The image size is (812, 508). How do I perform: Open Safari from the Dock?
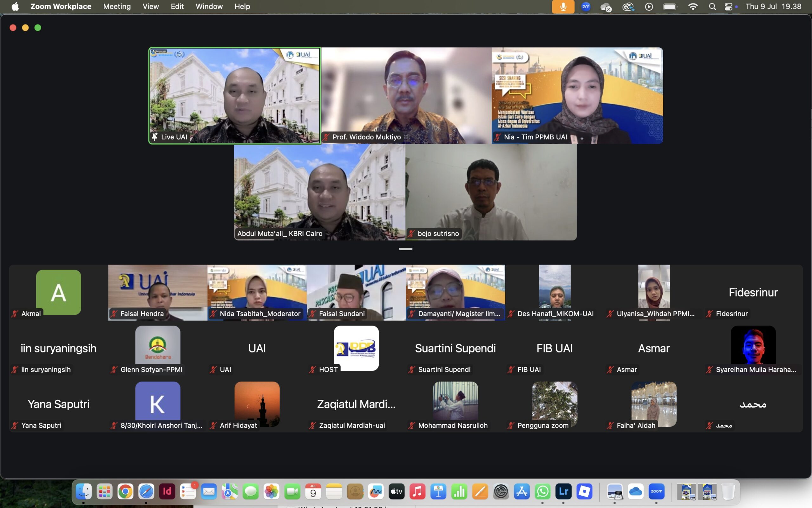coord(146,492)
